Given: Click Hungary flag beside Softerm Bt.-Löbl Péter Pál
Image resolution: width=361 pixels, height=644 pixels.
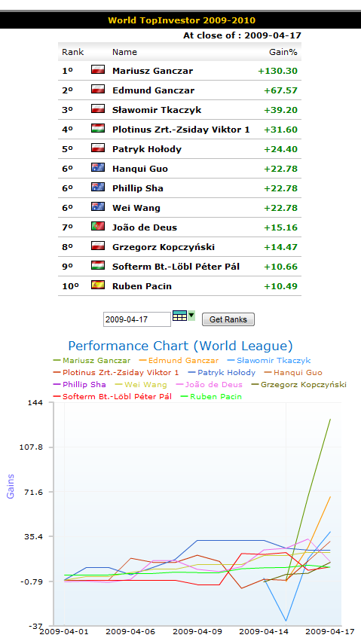Looking at the screenshot, I should click(x=98, y=265).
